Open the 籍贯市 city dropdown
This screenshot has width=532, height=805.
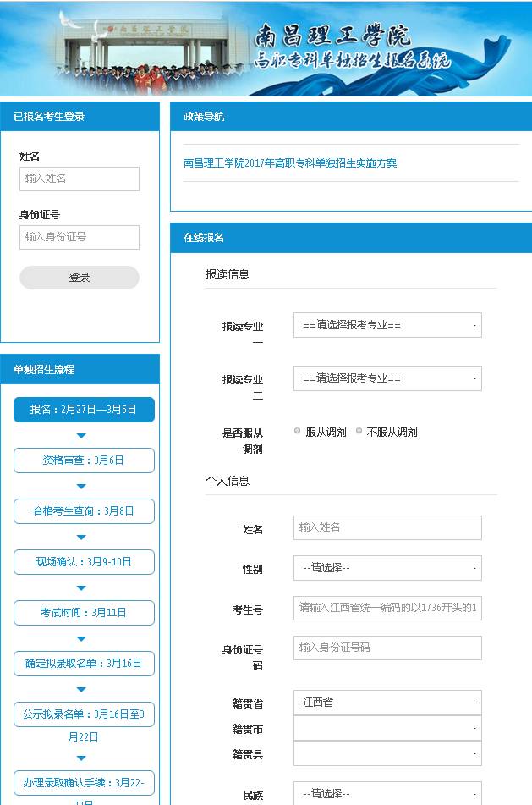click(387, 728)
